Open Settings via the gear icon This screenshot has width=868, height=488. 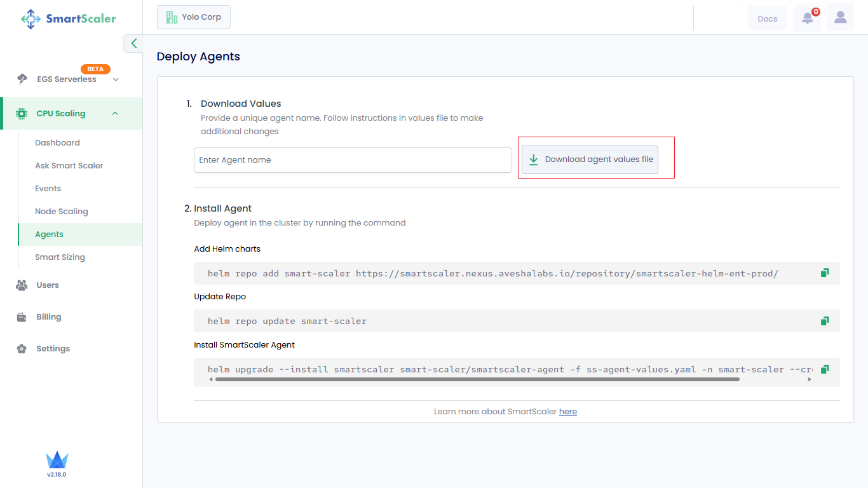pos(22,349)
